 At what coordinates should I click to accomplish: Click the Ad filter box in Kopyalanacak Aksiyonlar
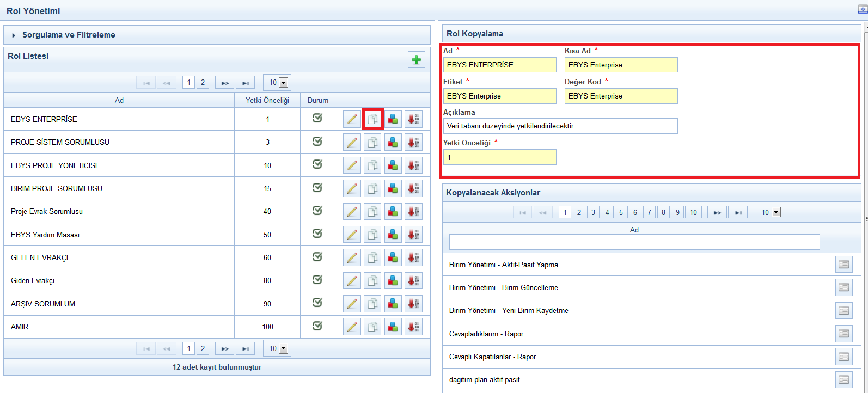634,242
